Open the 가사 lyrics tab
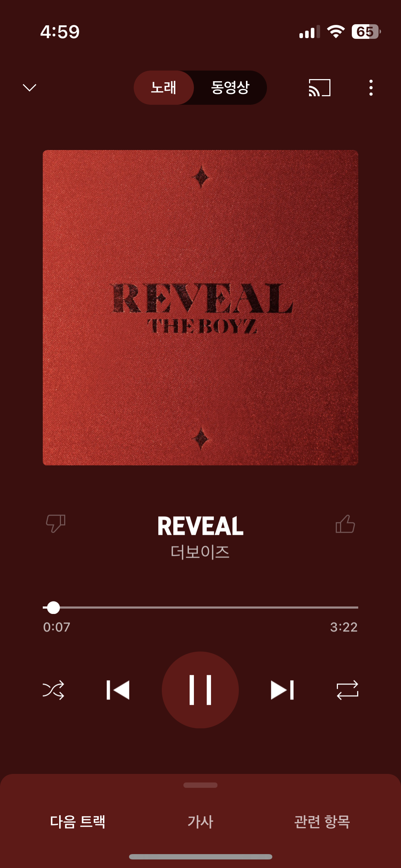Screen dimensions: 401x868 200,822
